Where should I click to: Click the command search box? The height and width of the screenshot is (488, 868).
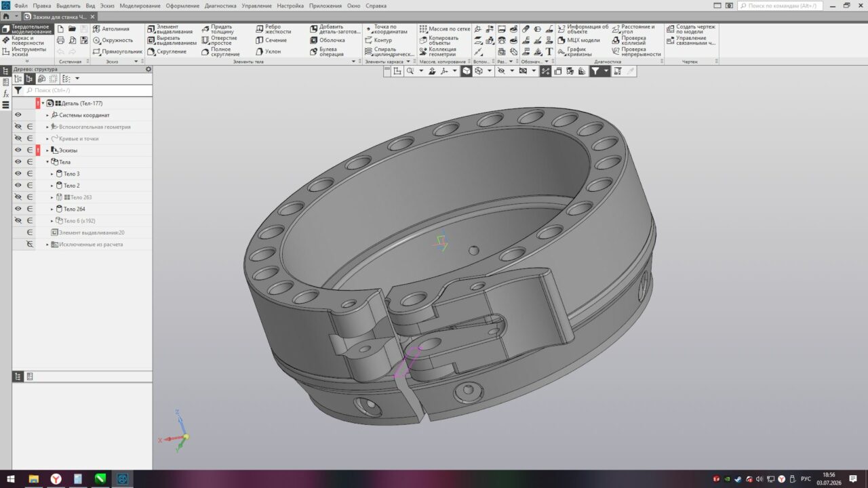[780, 5]
